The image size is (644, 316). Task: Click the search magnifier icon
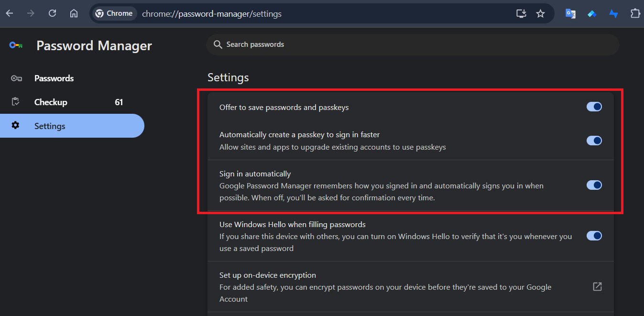point(218,44)
